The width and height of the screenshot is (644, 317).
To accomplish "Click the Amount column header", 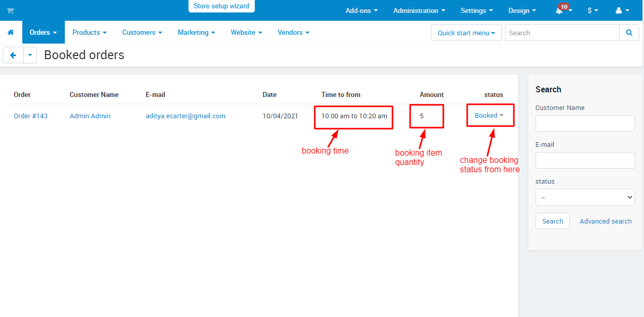I will (x=432, y=94).
